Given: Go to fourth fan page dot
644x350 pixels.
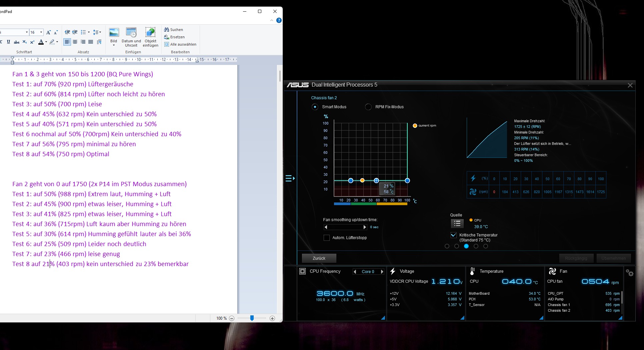Looking at the screenshot, I should coord(476,246).
